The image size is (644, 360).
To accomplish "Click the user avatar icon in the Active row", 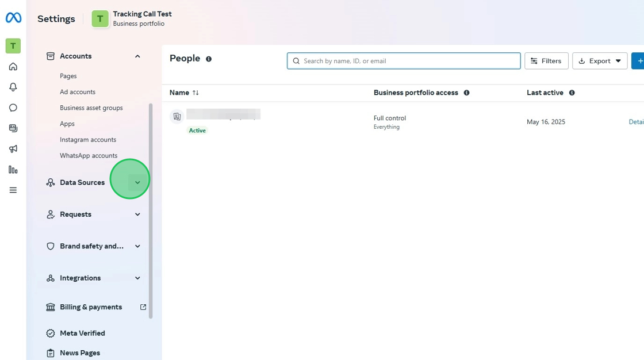I will pos(177,117).
